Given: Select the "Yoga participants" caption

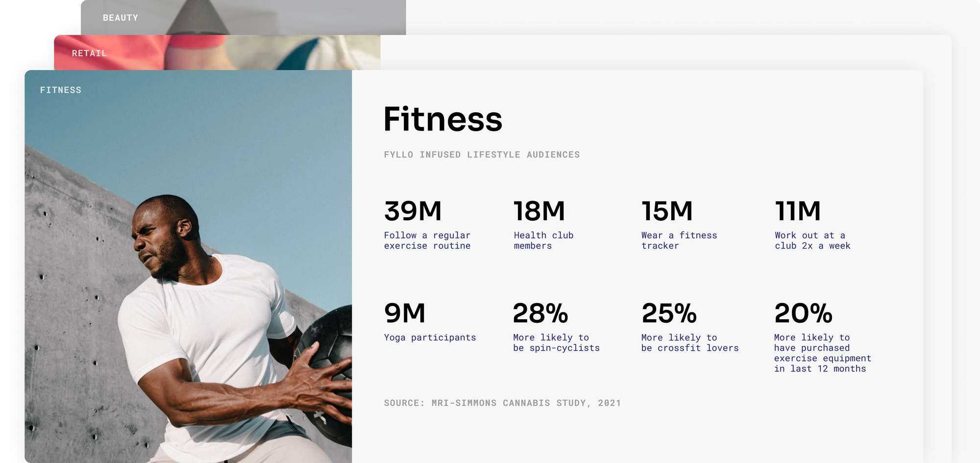Looking at the screenshot, I should (430, 337).
